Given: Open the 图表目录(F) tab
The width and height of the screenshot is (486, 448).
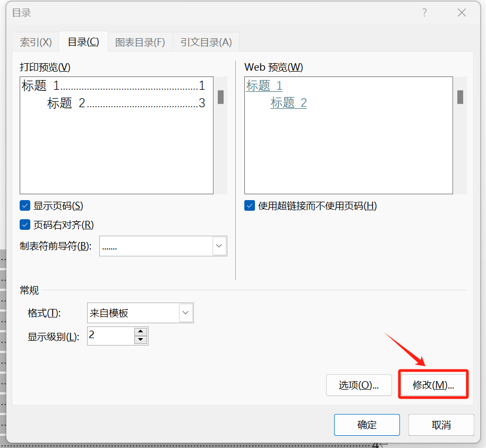Looking at the screenshot, I should click(x=140, y=42).
